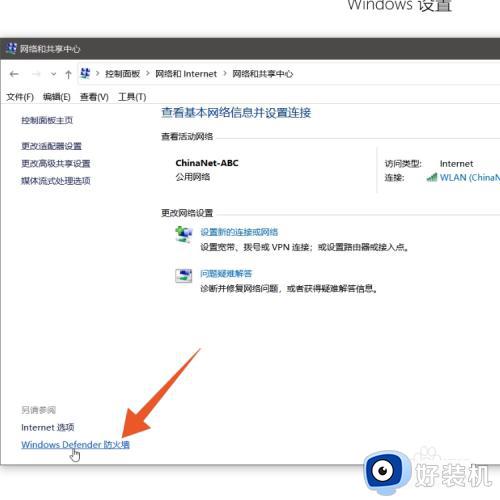The image size is (500, 500).
Task: Expand chevron after 网络和 Internet breadcrumb
Action: 225,74
